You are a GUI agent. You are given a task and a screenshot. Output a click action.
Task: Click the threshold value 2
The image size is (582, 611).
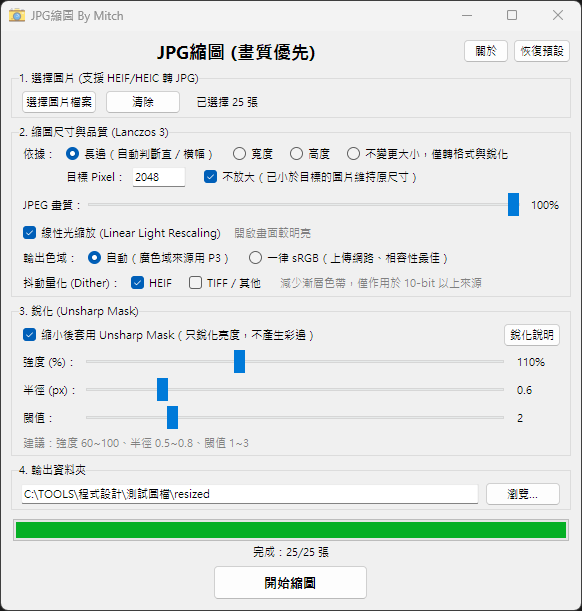520,418
